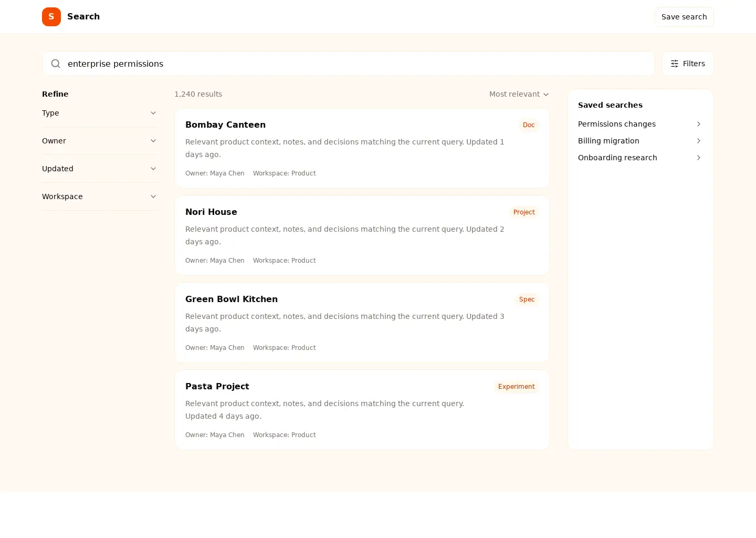Click Workspace: Product on Pasta Project
The width and height of the screenshot is (756, 538).
coord(285,435)
